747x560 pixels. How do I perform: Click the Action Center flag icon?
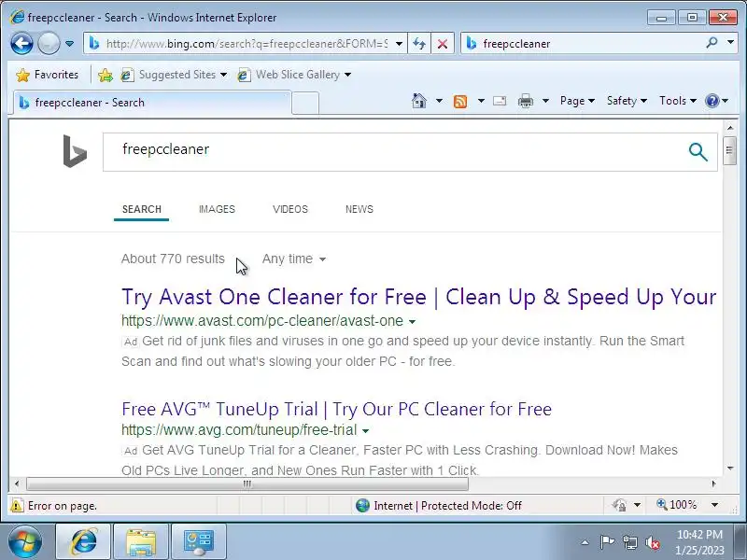607,542
